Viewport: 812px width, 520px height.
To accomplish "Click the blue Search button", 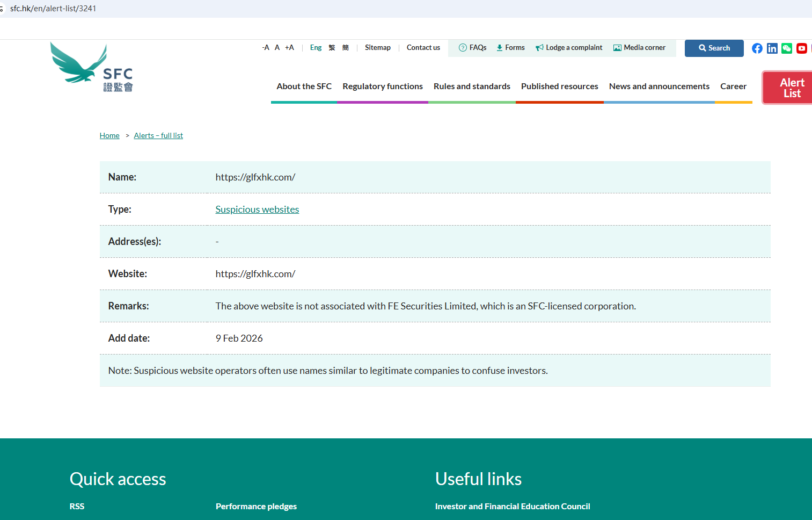I will (714, 48).
